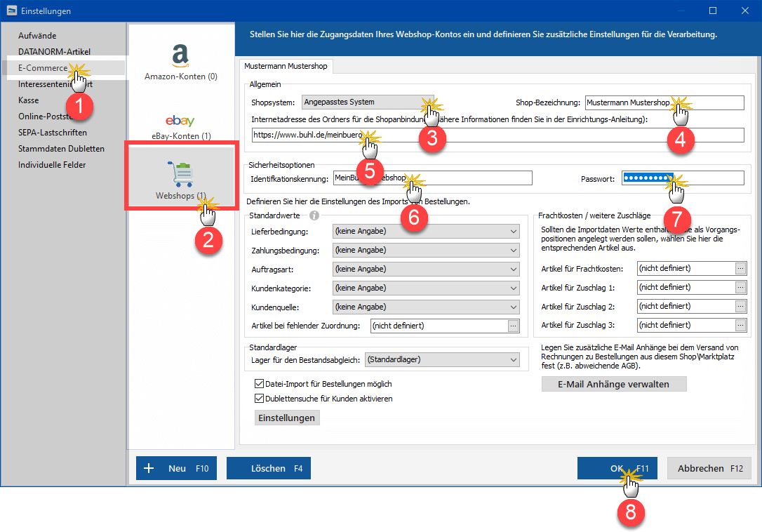Viewport: 762px width, 532px height.
Task: Click the Standardwerte info icon
Action: (314, 215)
